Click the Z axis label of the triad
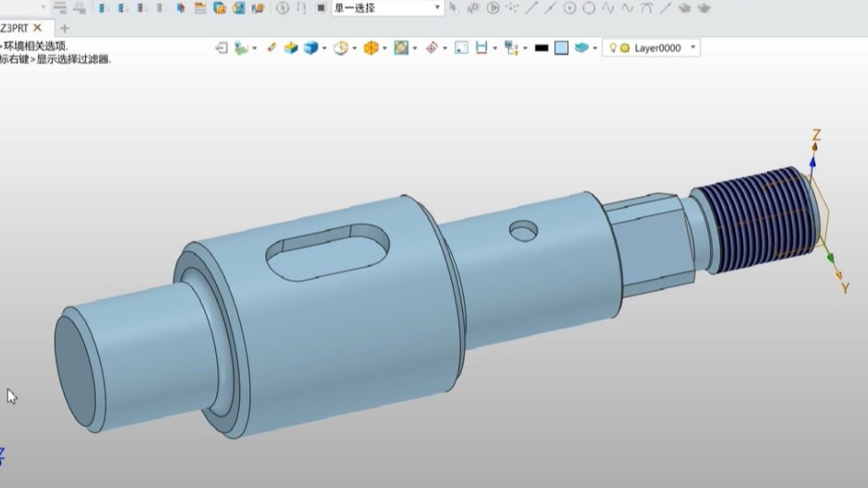The height and width of the screenshot is (488, 868). (x=816, y=135)
